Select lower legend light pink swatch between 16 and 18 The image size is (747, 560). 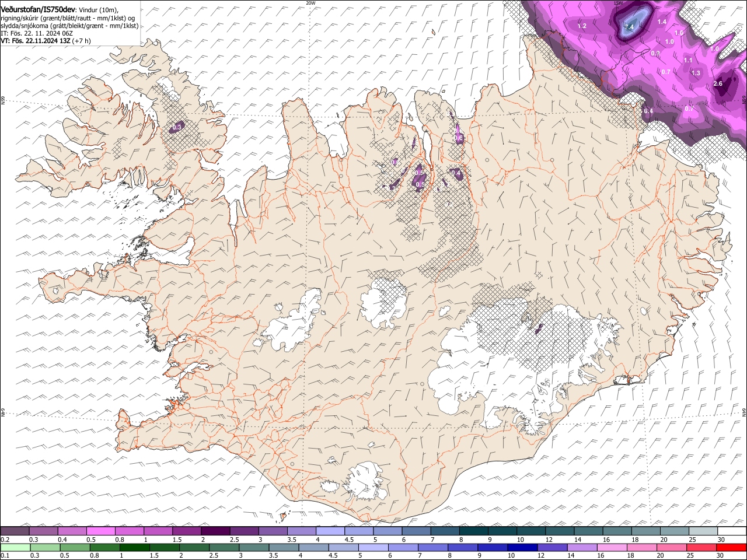pos(612,547)
